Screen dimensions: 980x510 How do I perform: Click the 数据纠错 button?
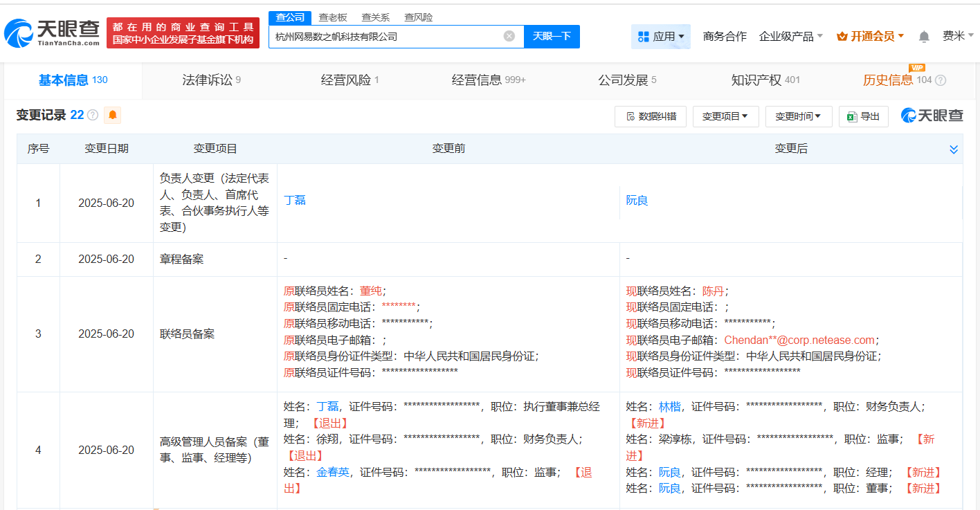click(x=650, y=116)
